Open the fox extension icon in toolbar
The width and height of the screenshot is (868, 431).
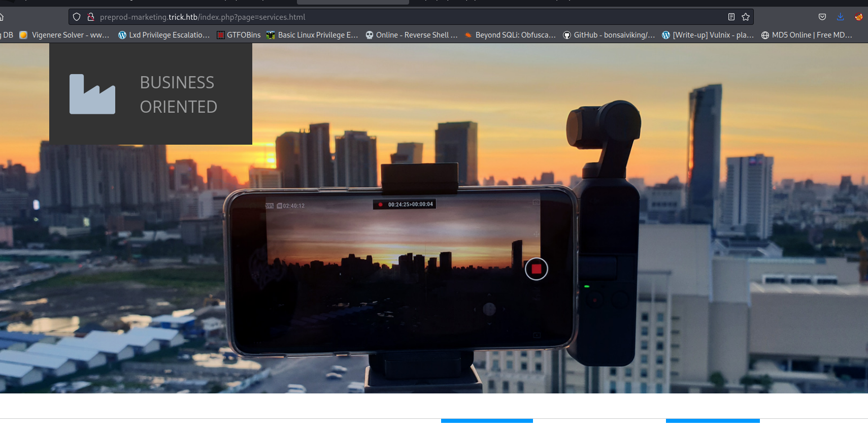click(x=858, y=17)
